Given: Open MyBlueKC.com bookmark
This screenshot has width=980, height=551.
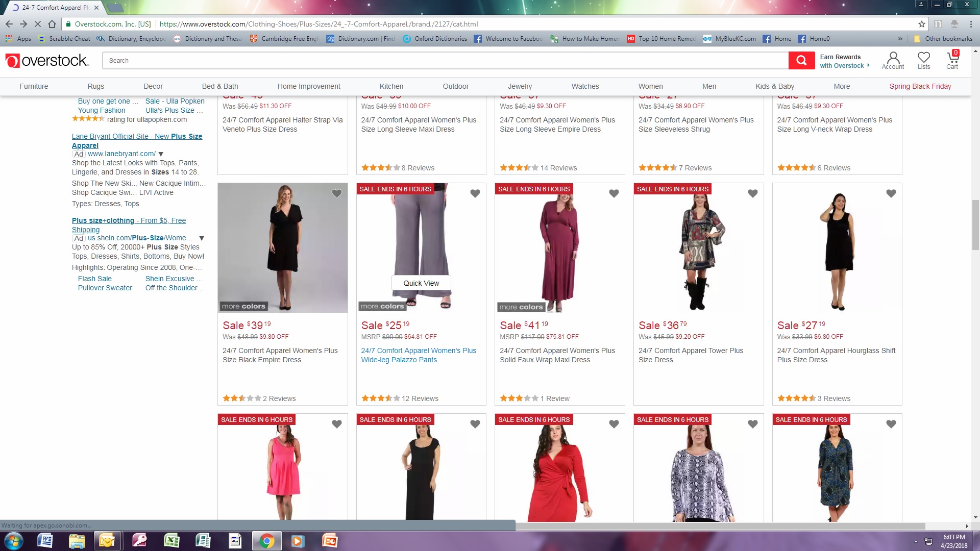Looking at the screenshot, I should [729, 39].
